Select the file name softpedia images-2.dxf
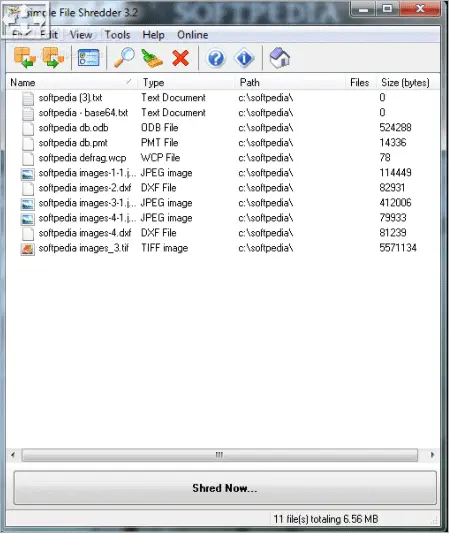The image size is (449, 533). [85, 188]
